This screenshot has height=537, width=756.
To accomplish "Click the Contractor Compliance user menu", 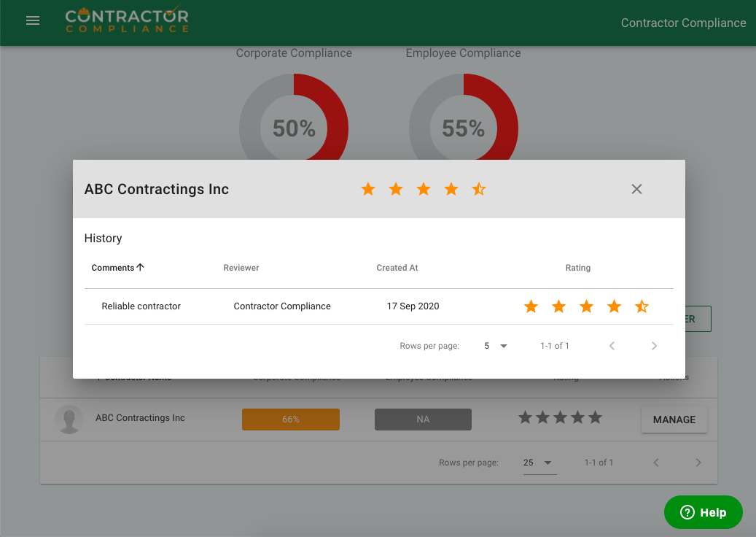I will coord(683,23).
